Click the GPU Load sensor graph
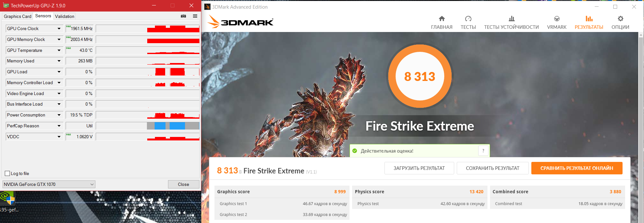644x223 pixels. (148, 72)
